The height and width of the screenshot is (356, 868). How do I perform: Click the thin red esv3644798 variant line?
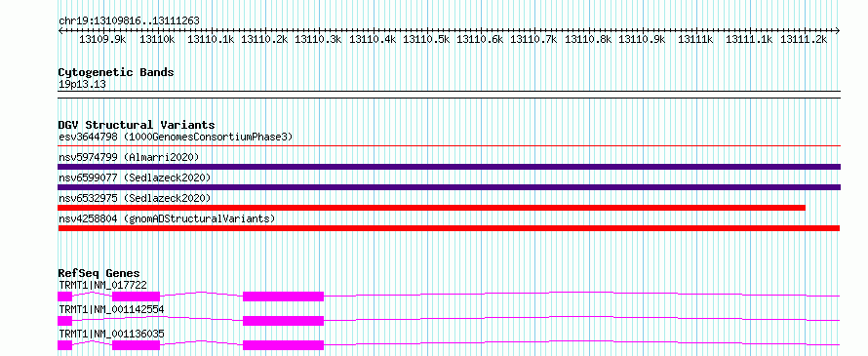[x=449, y=146]
